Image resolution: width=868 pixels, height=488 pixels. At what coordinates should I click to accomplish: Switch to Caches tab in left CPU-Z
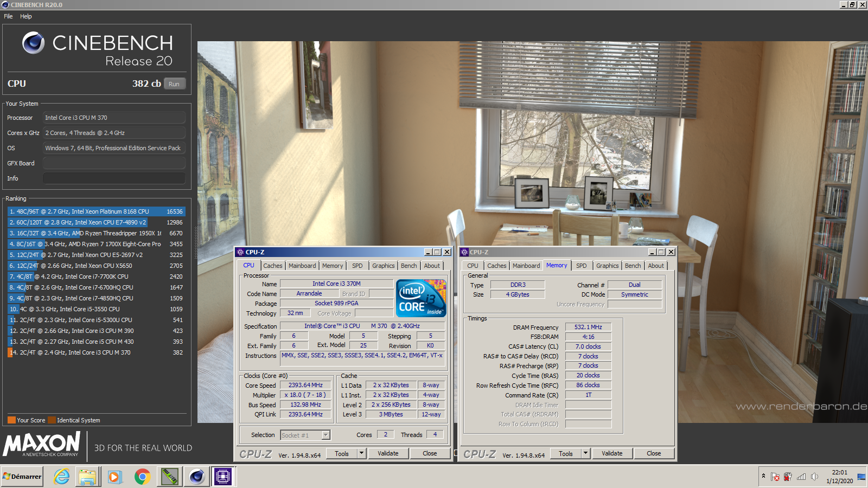tap(273, 266)
